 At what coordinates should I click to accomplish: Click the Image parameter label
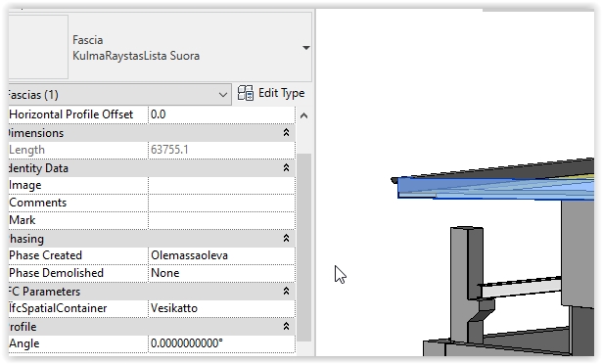point(24,186)
